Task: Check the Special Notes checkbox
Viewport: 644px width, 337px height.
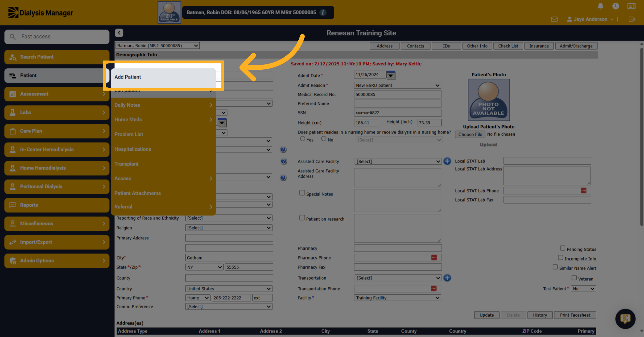Action: [302, 193]
